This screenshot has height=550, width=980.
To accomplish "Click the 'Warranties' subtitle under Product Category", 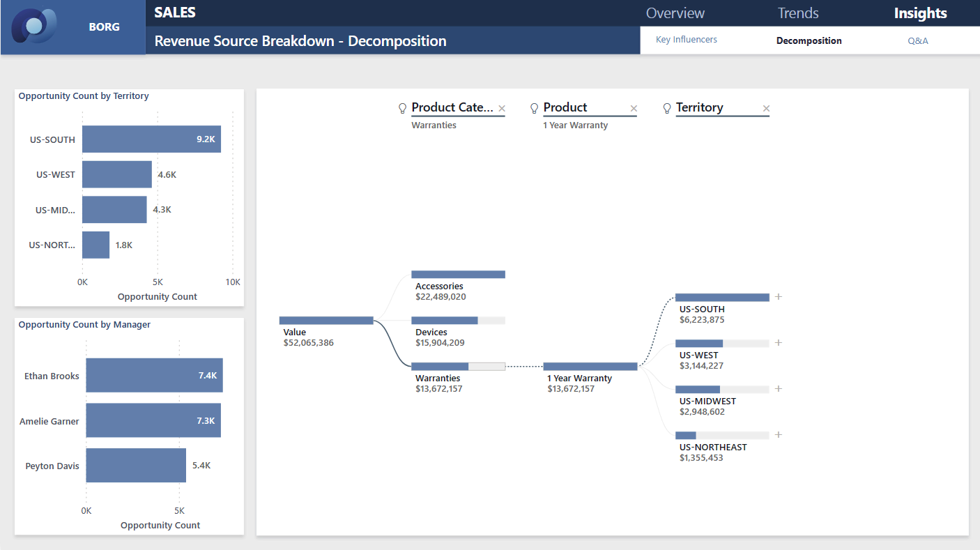I will pyautogui.click(x=434, y=125).
